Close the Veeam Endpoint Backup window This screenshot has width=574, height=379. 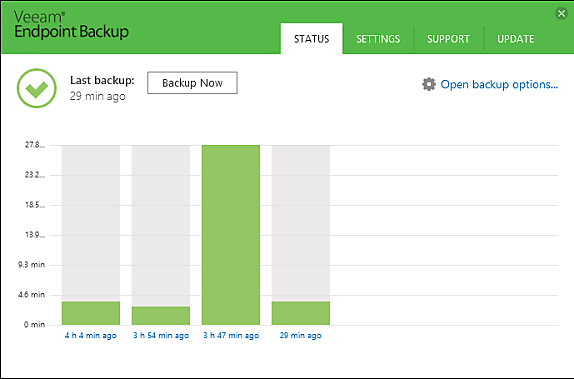point(561,14)
